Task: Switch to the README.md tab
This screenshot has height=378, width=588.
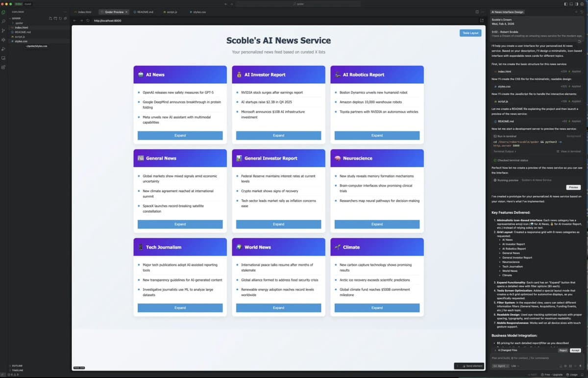Action: (x=144, y=12)
